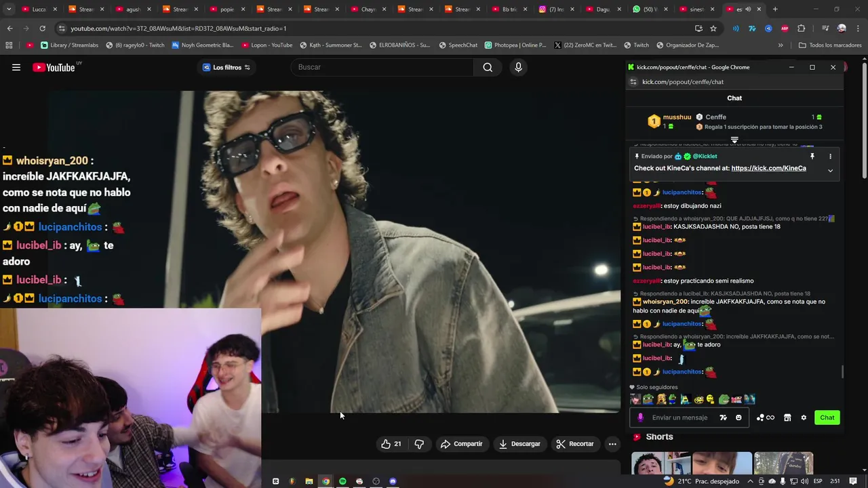Show more bookmarks with the double chevron
Image resolution: width=868 pixels, height=488 pixels.
(781, 45)
